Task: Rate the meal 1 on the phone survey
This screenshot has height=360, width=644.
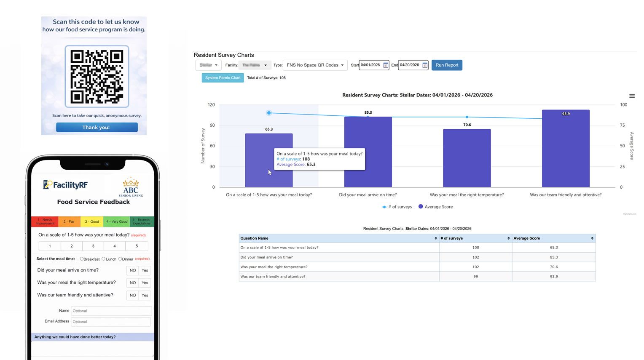Action: 50,246
